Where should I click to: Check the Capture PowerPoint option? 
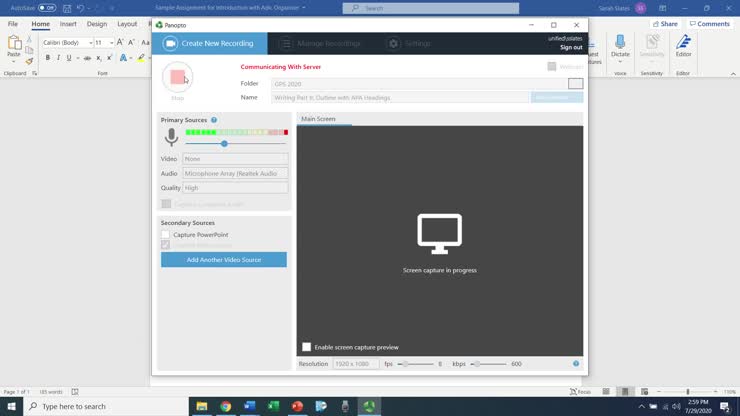point(166,234)
